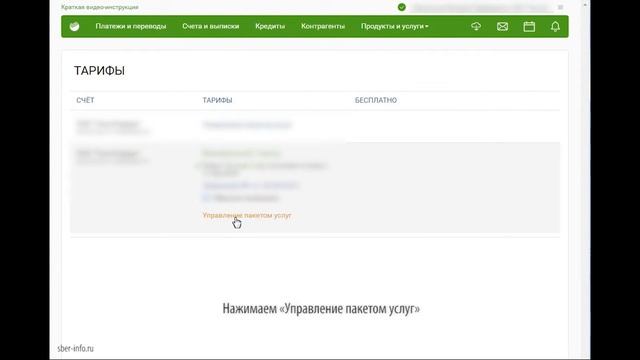Toggle the blurred checkbox in tariff row

click(x=206, y=198)
